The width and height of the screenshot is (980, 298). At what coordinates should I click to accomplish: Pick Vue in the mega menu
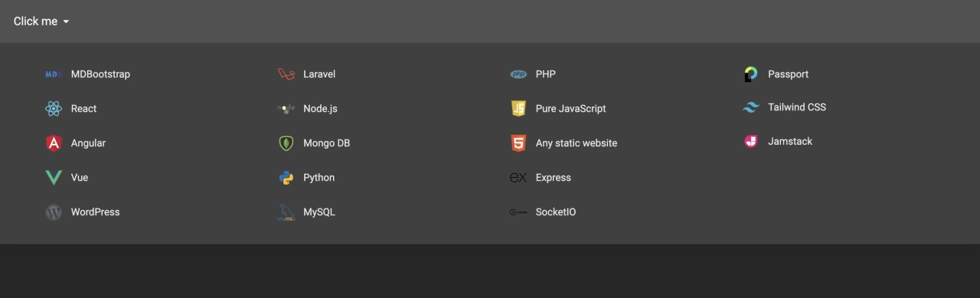tap(80, 178)
